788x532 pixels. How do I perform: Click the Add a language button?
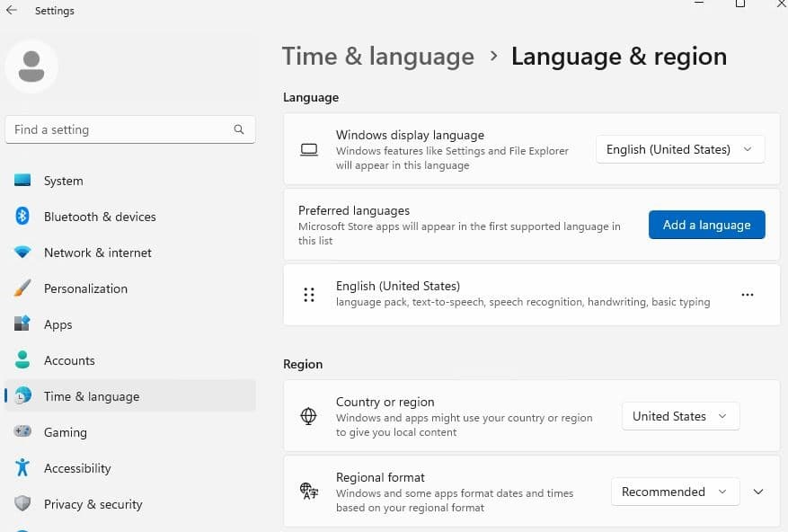click(x=706, y=225)
